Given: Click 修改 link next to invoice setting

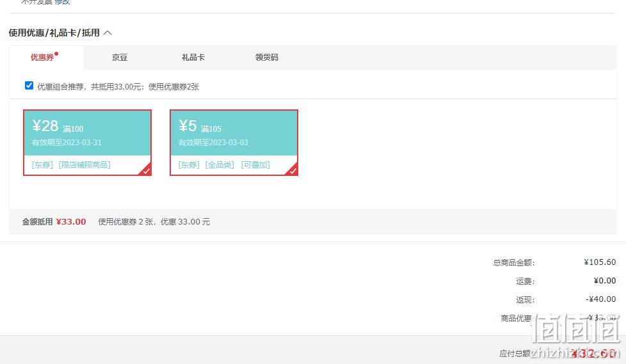Looking at the screenshot, I should tap(62, 2).
